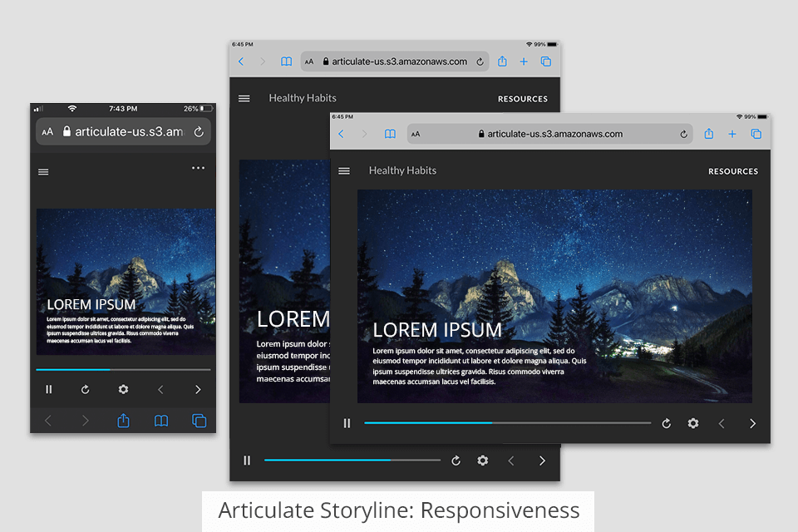Open hamburger menu in portrait tablet player

pos(244,98)
